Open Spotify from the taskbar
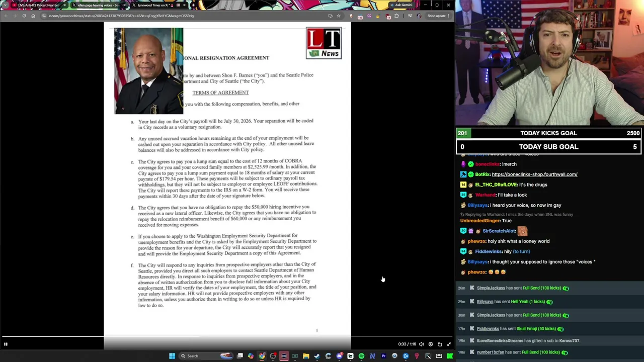The image size is (644, 362). click(361, 356)
